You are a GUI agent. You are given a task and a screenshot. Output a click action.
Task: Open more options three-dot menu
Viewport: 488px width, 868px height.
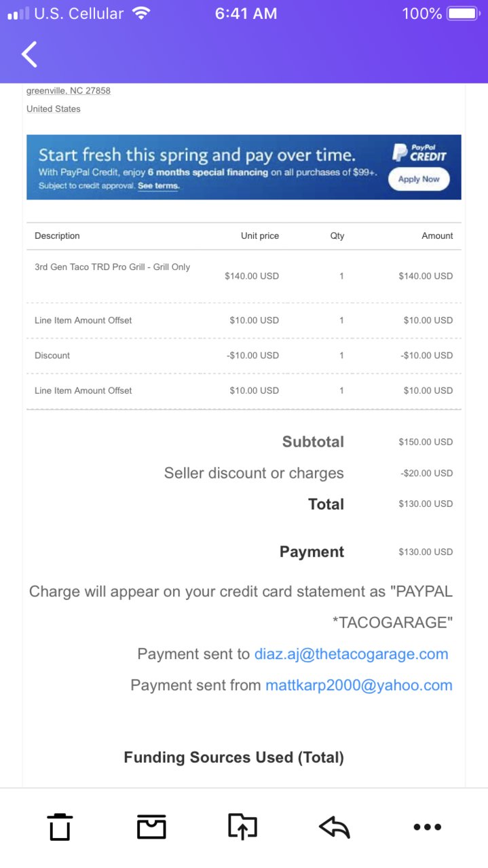click(x=428, y=827)
